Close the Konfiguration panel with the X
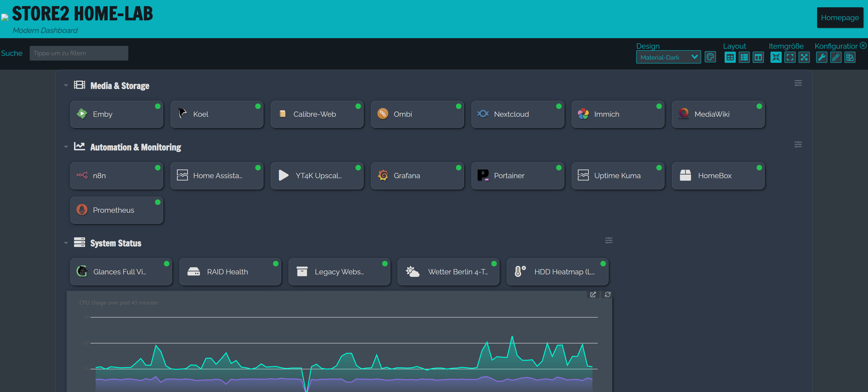This screenshot has height=392, width=868. [x=863, y=45]
